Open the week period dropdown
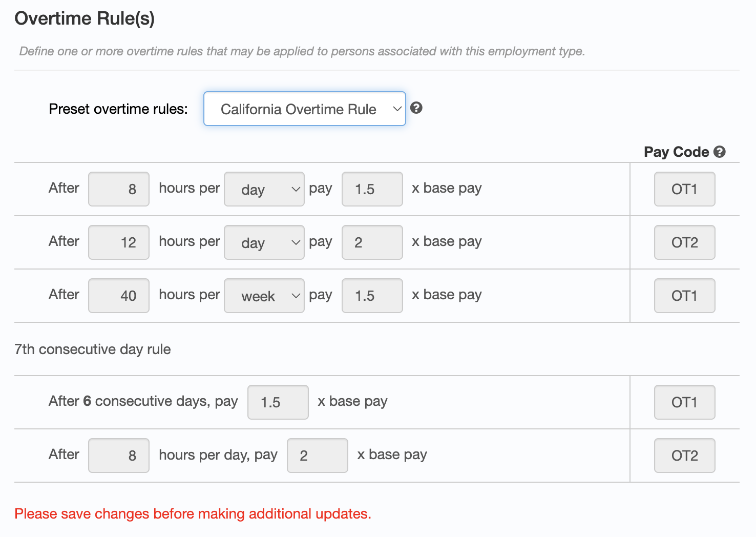The height and width of the screenshot is (537, 756). point(264,296)
